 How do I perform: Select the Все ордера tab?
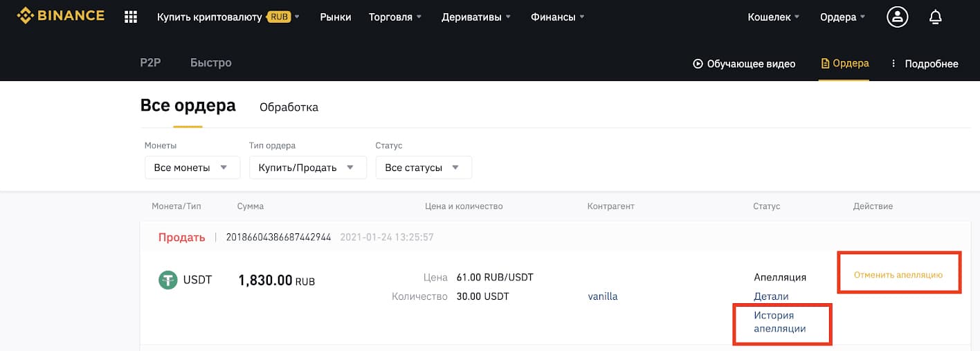(x=188, y=105)
